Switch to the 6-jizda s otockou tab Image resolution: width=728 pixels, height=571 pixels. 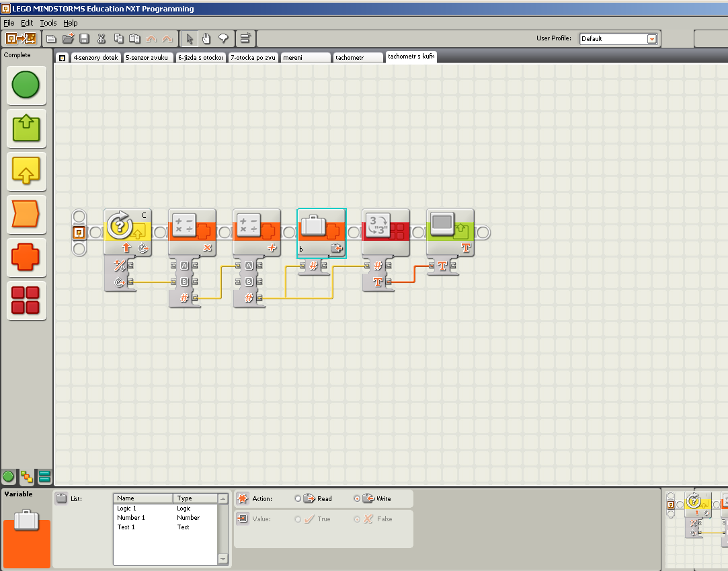click(x=200, y=58)
